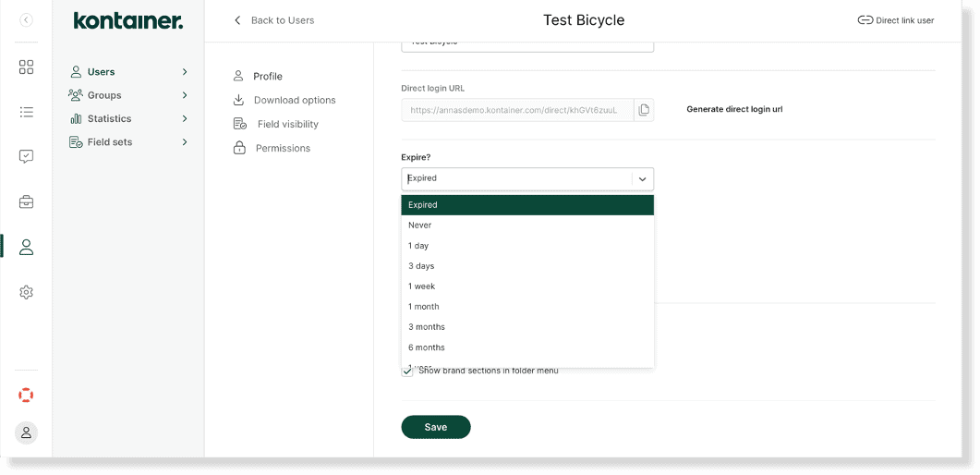Click the Field visibility icon
Viewport: 980px width, 475px height.
(x=239, y=124)
